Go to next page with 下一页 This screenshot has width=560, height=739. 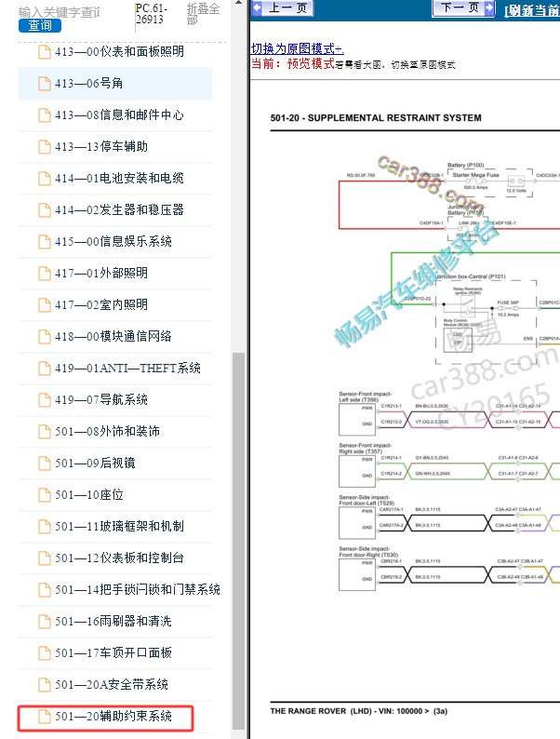point(463,8)
